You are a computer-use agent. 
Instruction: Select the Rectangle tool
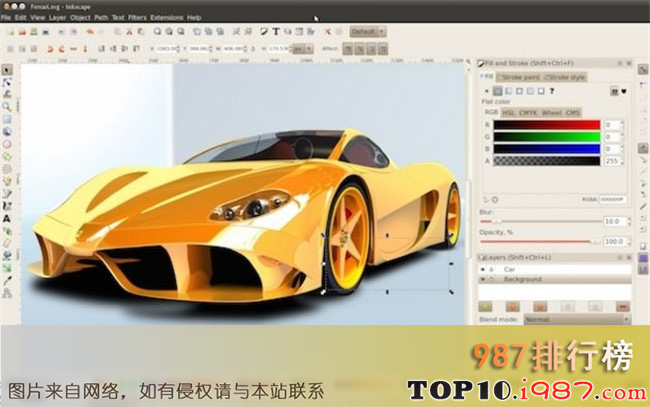(7, 119)
